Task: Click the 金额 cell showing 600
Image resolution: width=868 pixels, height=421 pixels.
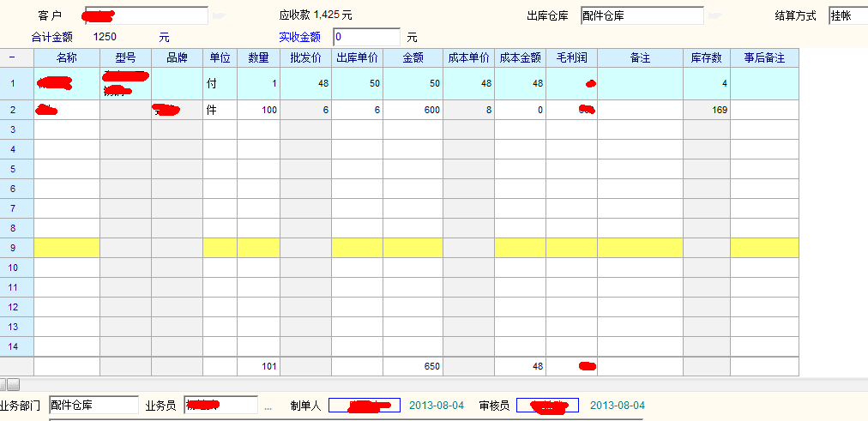Action: click(413, 110)
